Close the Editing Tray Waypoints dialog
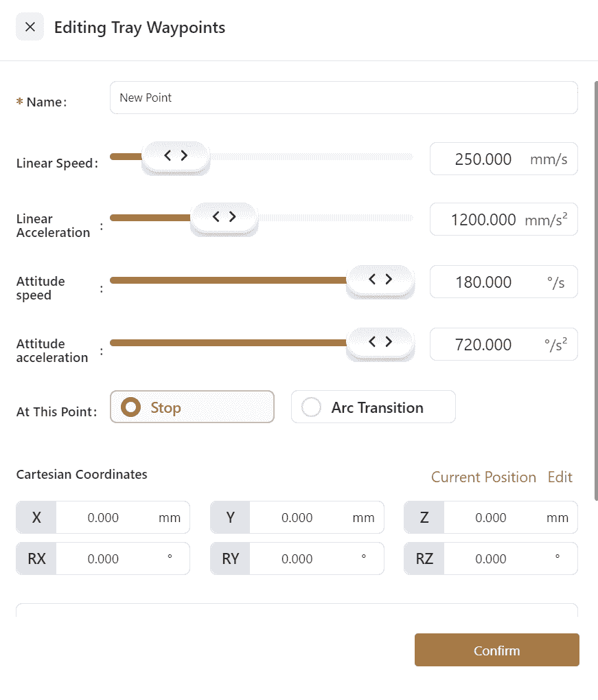Screen dimensions: 598x700 coord(30,27)
